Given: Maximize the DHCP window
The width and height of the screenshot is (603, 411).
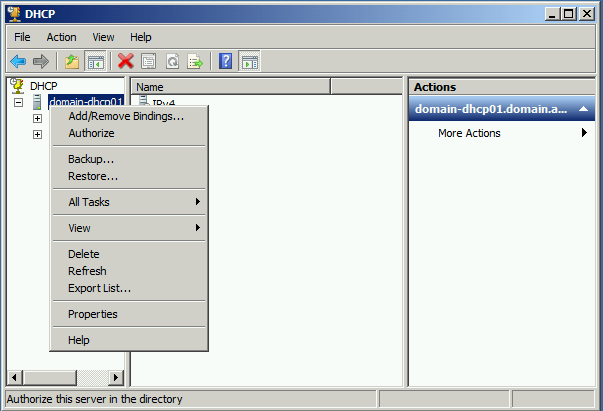Looking at the screenshot, I should (x=568, y=14).
